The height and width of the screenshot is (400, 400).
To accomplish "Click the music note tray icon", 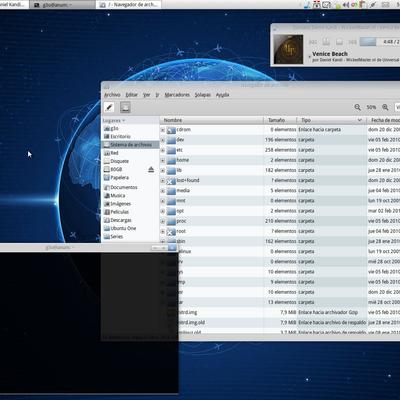I will 307,4.
